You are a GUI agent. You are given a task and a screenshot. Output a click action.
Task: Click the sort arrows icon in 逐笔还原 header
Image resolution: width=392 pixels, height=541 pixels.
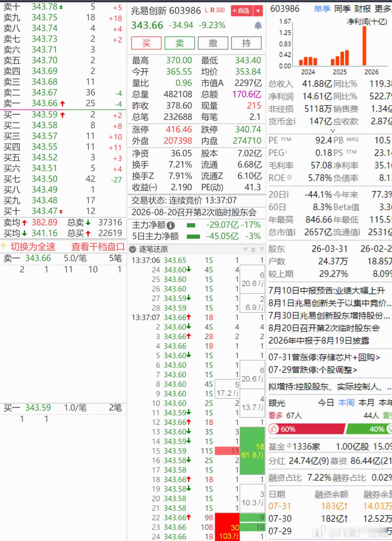[x=254, y=249]
